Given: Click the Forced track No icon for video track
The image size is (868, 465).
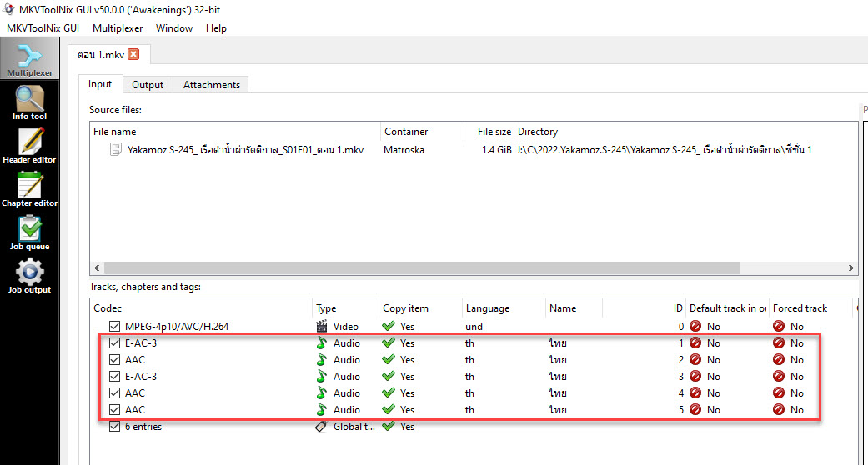Looking at the screenshot, I should point(779,327).
